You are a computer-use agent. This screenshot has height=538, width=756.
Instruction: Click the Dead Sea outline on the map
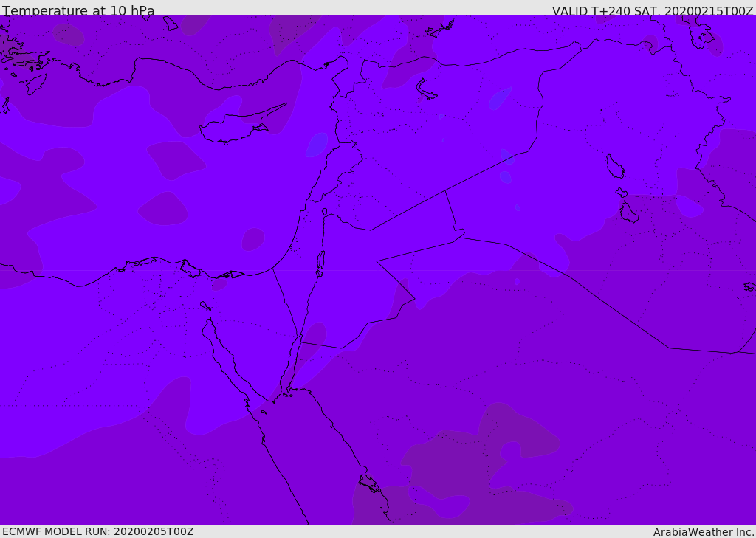320,261
